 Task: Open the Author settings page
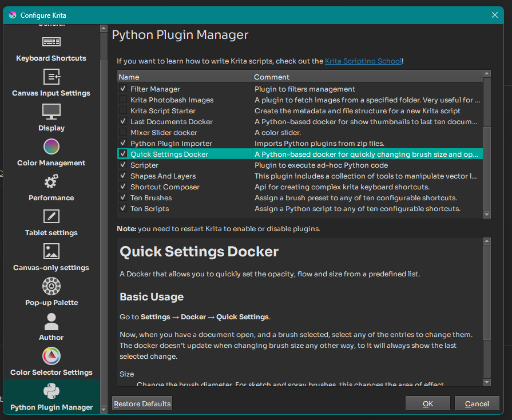[51, 327]
